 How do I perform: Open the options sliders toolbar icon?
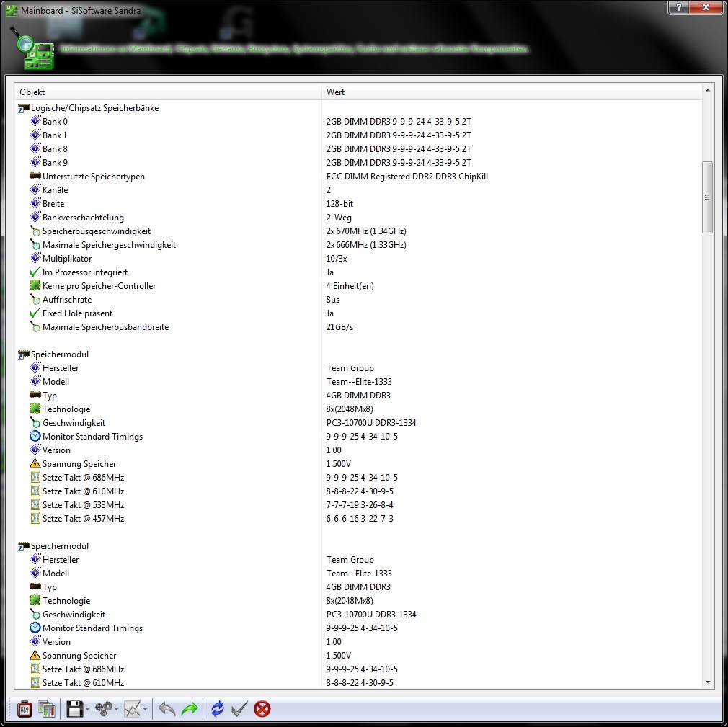[x=24, y=709]
